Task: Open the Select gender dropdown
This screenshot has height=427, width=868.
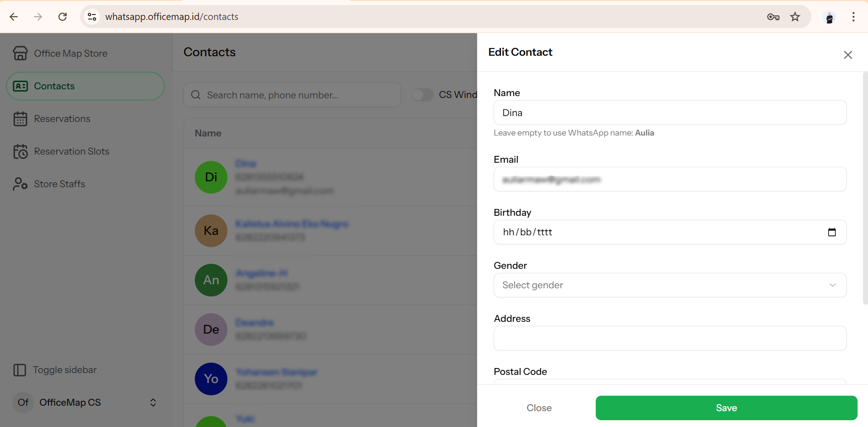Action: pyautogui.click(x=670, y=285)
